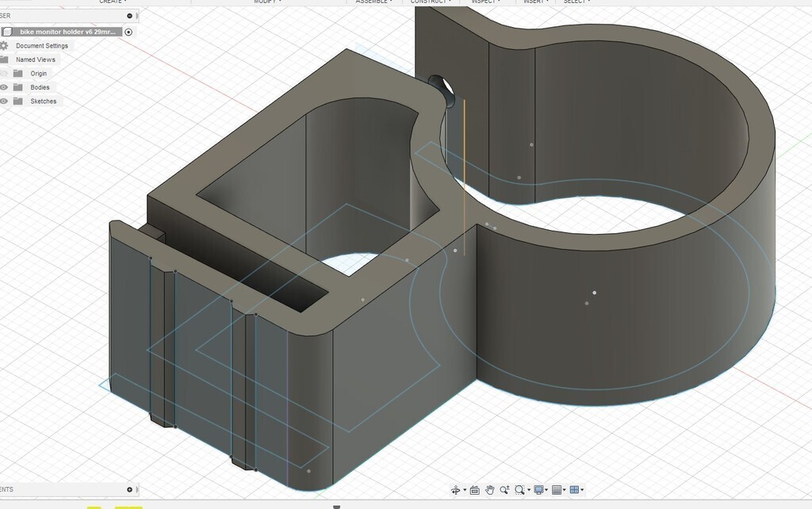This screenshot has height=509, width=812.
Task: Open Display Settings monitor icon
Action: click(538, 490)
